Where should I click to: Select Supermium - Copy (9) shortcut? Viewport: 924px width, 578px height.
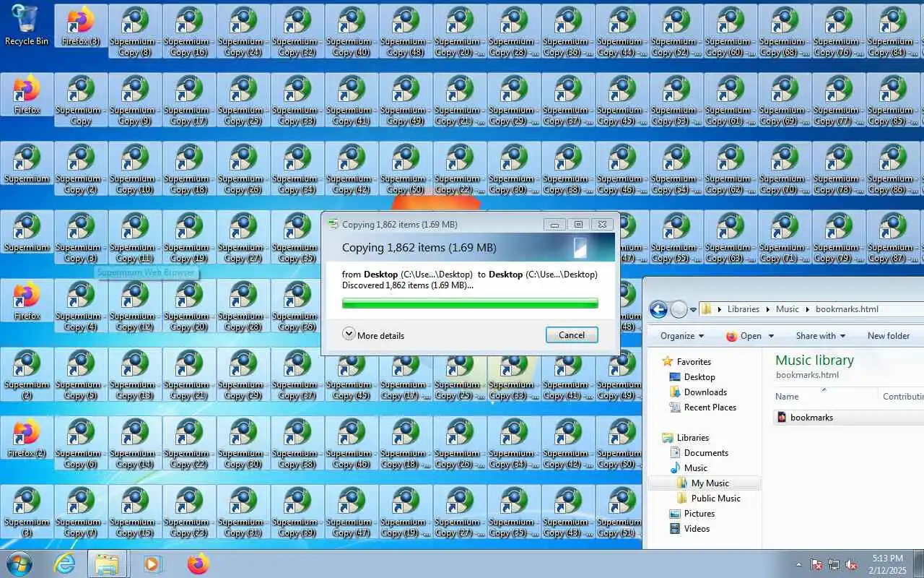coord(135,100)
